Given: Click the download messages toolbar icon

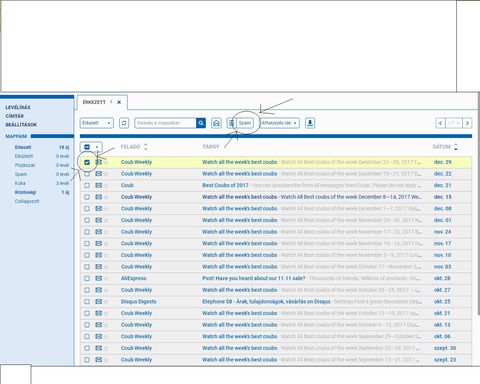Looking at the screenshot, I should pos(310,123).
